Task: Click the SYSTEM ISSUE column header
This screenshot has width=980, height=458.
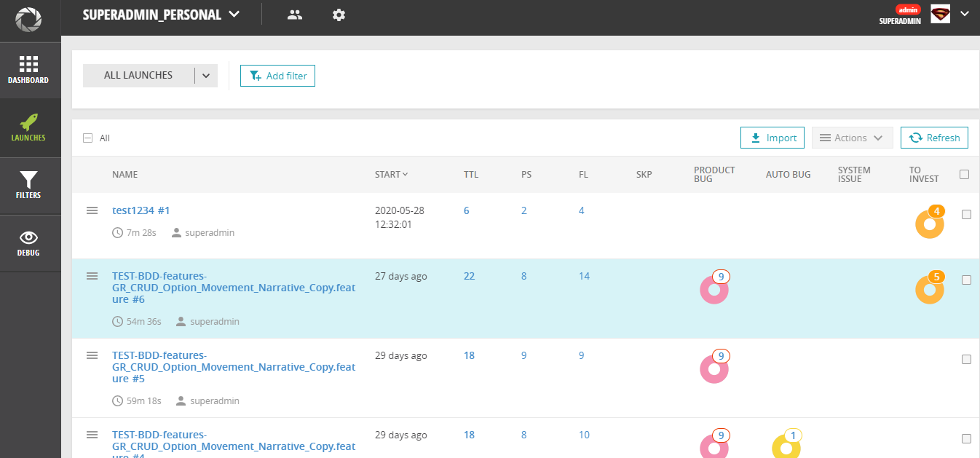Action: point(854,174)
